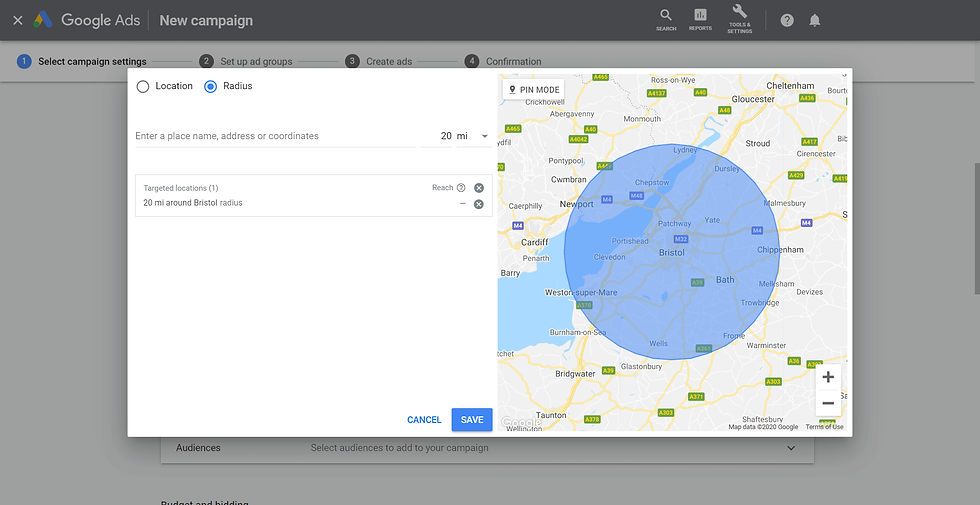Open Tools & Settings wrench icon
This screenshot has width=980, height=505.
(739, 19)
